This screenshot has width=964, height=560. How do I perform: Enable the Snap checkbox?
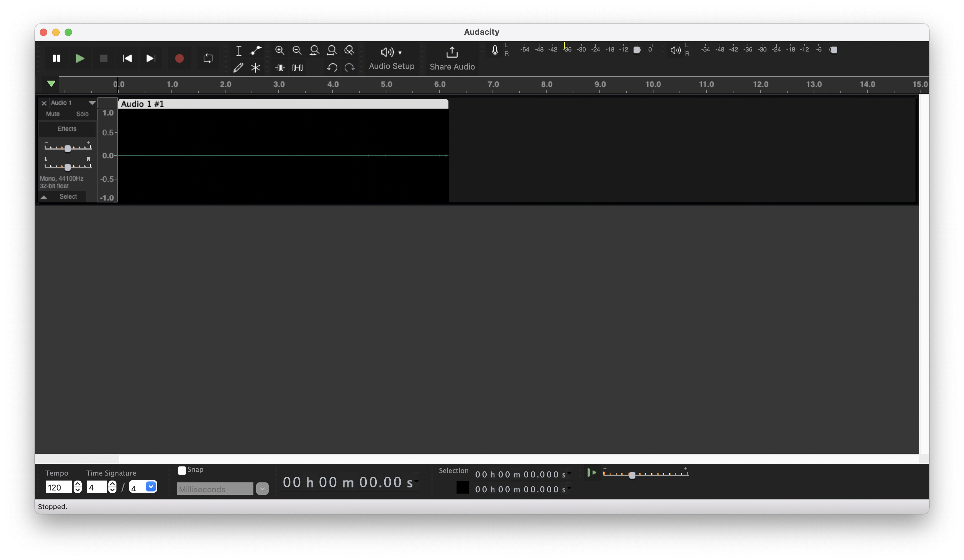pyautogui.click(x=182, y=471)
